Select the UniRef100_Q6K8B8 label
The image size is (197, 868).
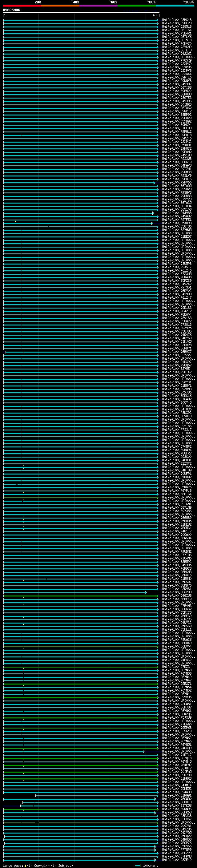point(177,94)
